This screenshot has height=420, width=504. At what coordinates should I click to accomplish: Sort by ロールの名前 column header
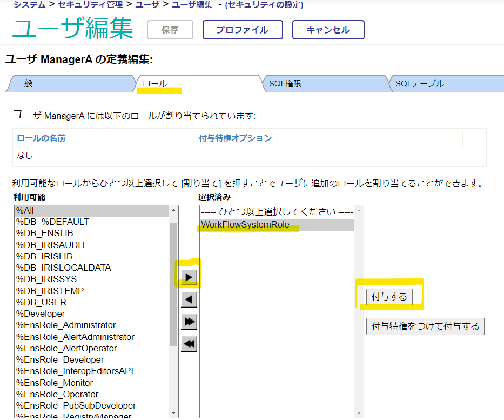click(x=42, y=138)
